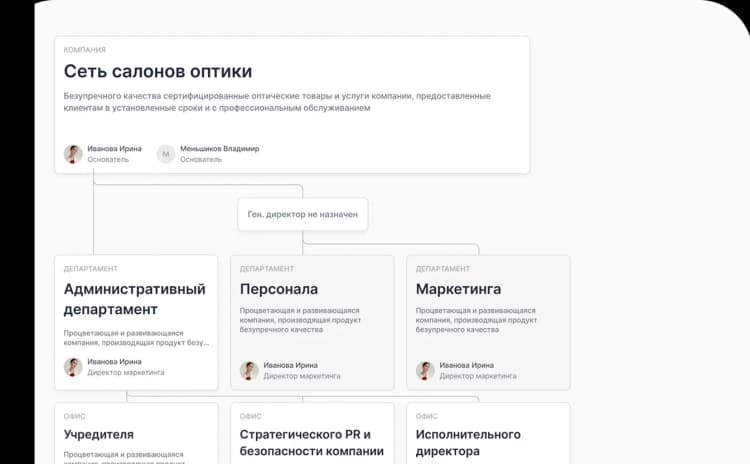750x464 pixels.
Task: Click the «КОМПАНИЯ» label above the title
Action: tap(85, 49)
